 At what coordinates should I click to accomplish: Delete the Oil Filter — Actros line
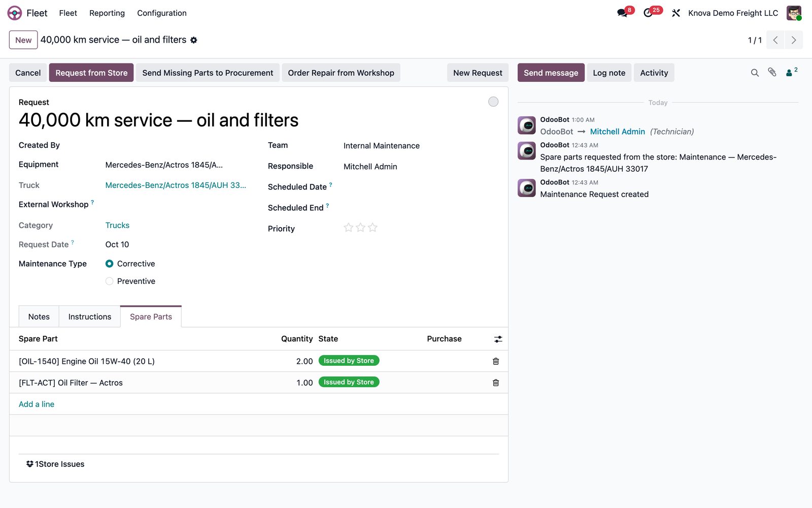coord(496,383)
